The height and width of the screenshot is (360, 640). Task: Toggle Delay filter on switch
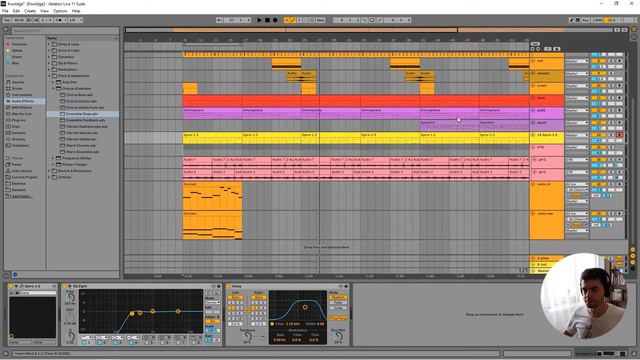(272, 324)
